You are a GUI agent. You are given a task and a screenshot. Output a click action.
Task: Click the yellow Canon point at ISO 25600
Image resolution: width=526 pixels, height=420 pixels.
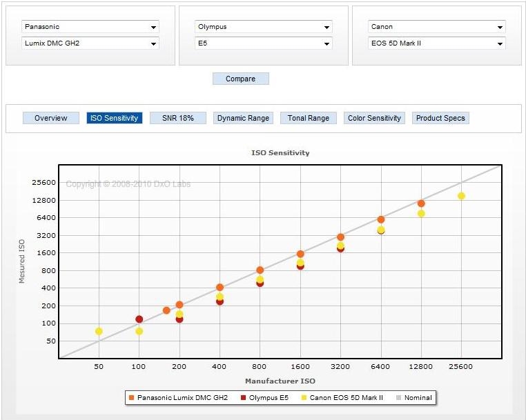pyautogui.click(x=461, y=196)
